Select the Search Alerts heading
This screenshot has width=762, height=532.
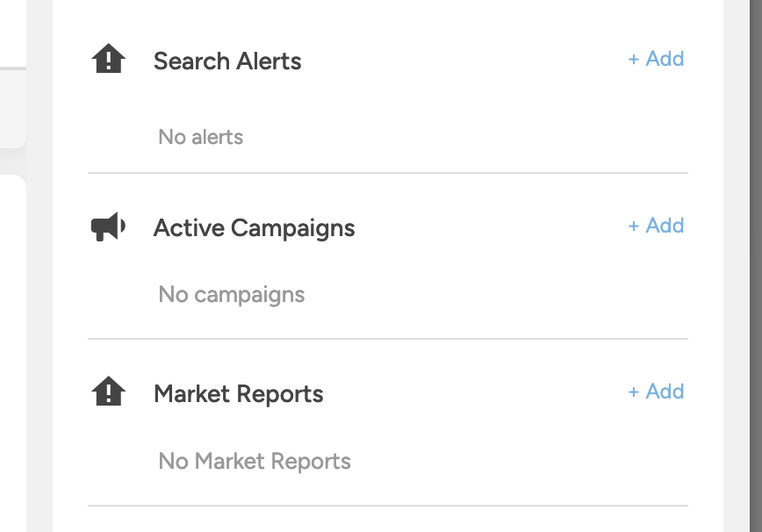pyautogui.click(x=227, y=61)
